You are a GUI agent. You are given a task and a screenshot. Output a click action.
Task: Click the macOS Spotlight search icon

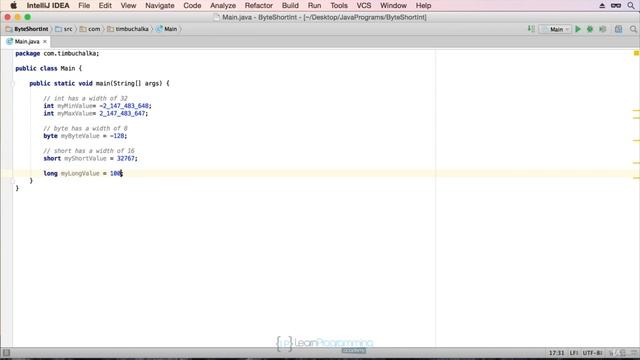[x=631, y=6]
